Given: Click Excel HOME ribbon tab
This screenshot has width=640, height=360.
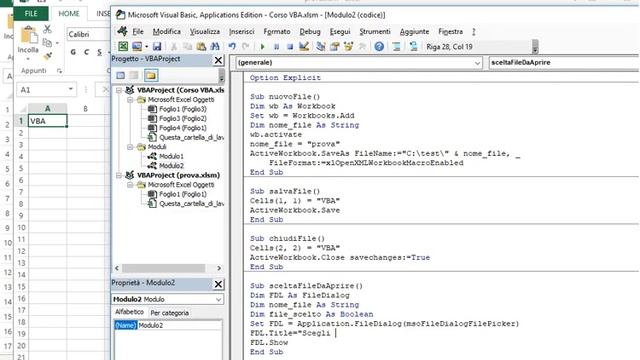Looking at the screenshot, I should click(x=69, y=13).
